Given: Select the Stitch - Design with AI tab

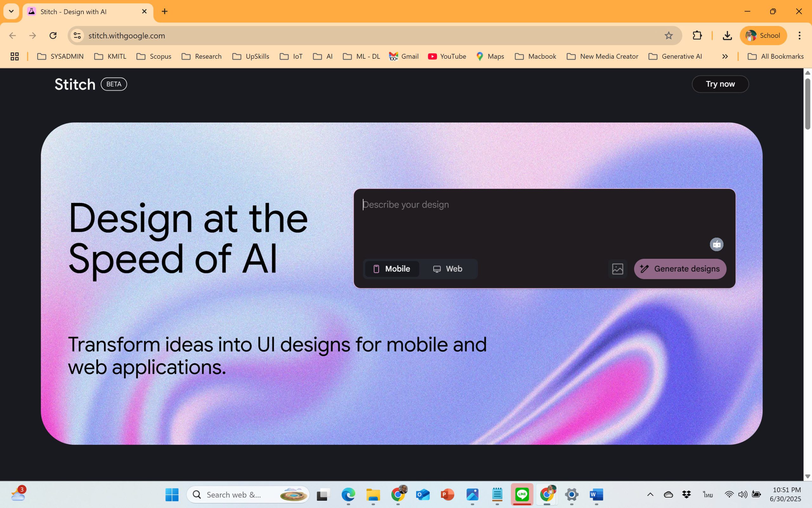Looking at the screenshot, I should [88, 11].
